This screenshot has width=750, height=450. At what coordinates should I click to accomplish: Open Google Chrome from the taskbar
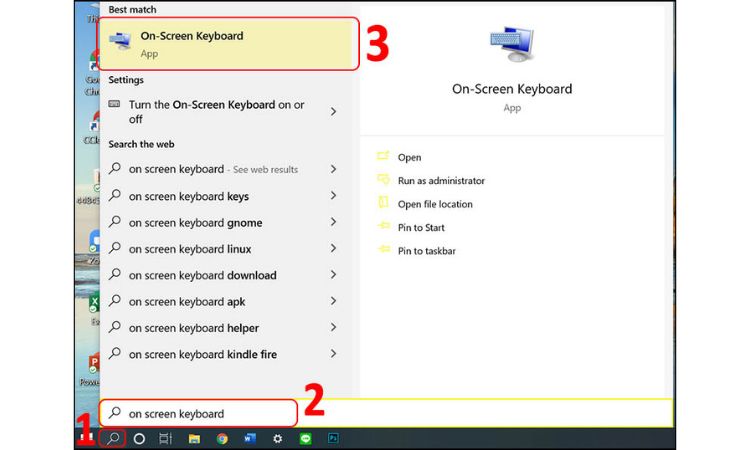pos(222,438)
